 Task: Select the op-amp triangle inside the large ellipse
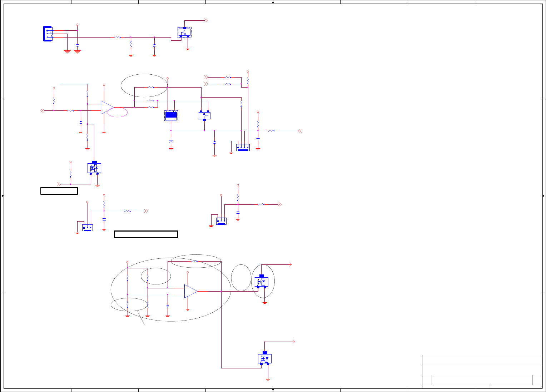point(191,291)
